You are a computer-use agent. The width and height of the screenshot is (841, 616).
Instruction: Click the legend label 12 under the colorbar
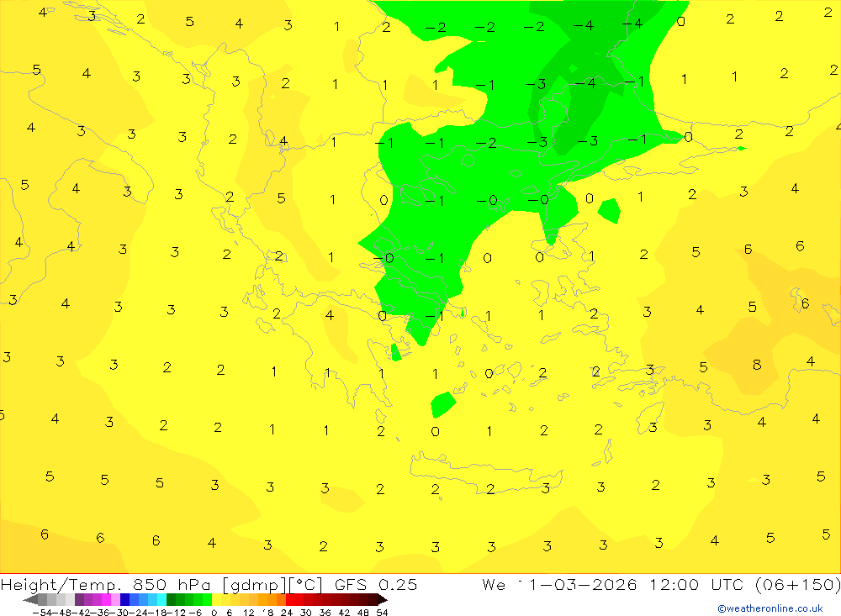click(248, 613)
